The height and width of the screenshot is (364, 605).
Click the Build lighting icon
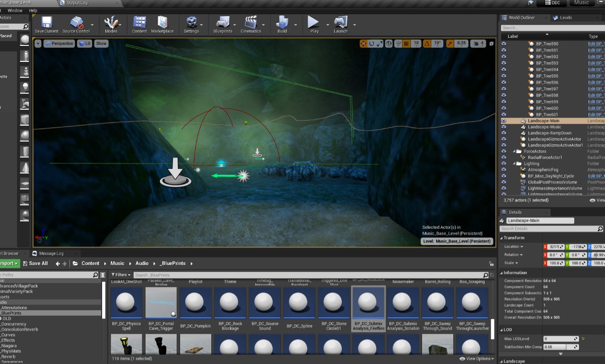[282, 25]
